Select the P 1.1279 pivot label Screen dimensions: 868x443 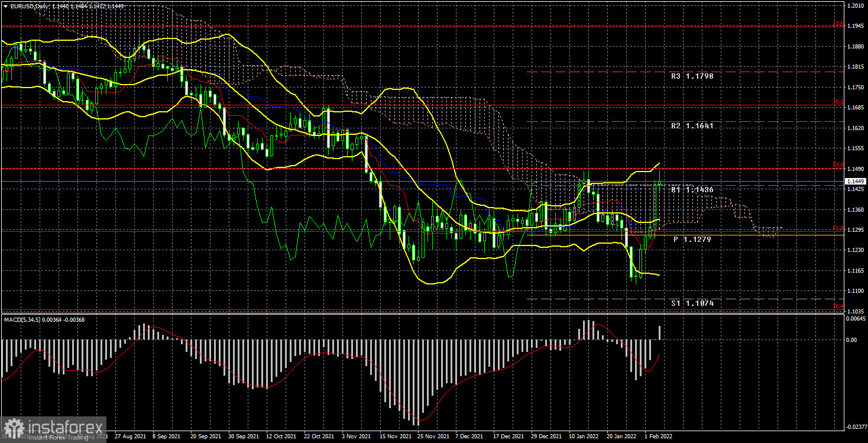(692, 240)
